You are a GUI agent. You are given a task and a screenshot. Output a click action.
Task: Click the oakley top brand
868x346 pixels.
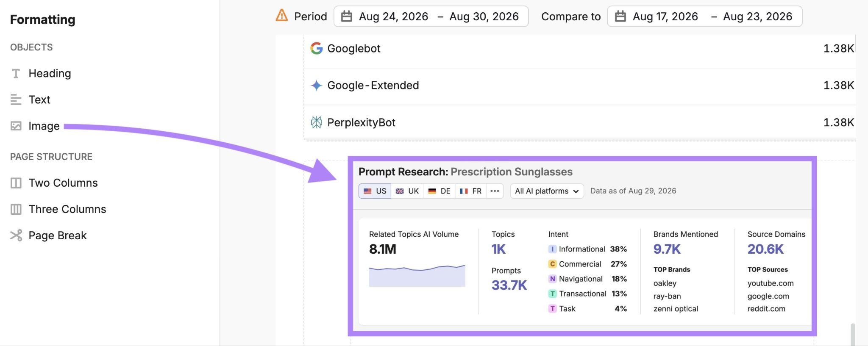tap(665, 283)
